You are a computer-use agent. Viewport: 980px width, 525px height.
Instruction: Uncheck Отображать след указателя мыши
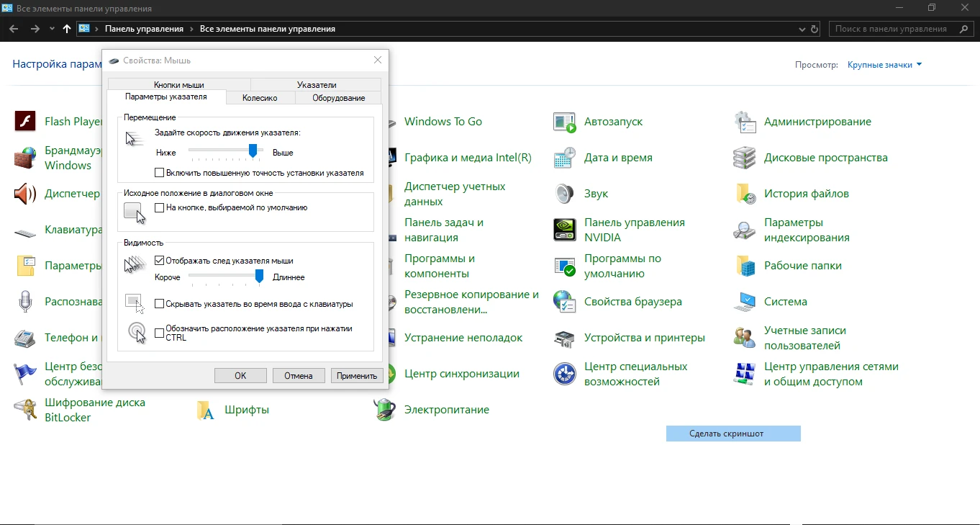click(160, 261)
